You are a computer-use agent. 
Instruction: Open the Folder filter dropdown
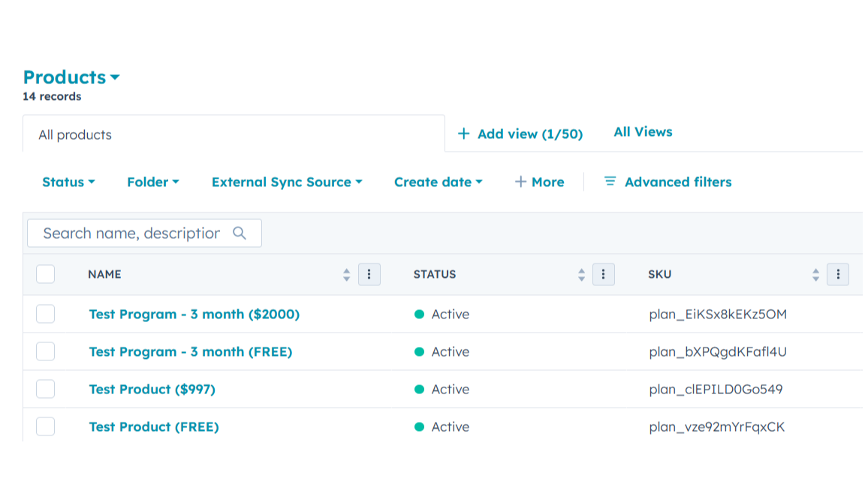[x=152, y=182]
